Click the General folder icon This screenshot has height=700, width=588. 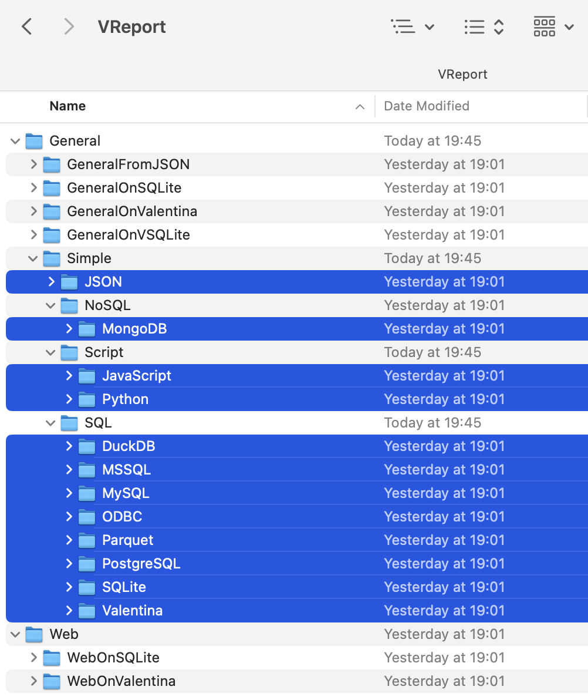(34, 141)
